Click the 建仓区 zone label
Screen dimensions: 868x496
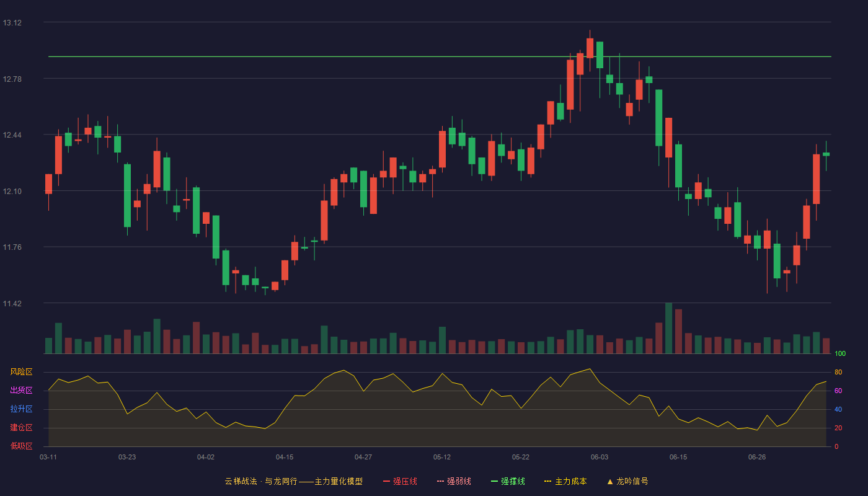(x=21, y=428)
